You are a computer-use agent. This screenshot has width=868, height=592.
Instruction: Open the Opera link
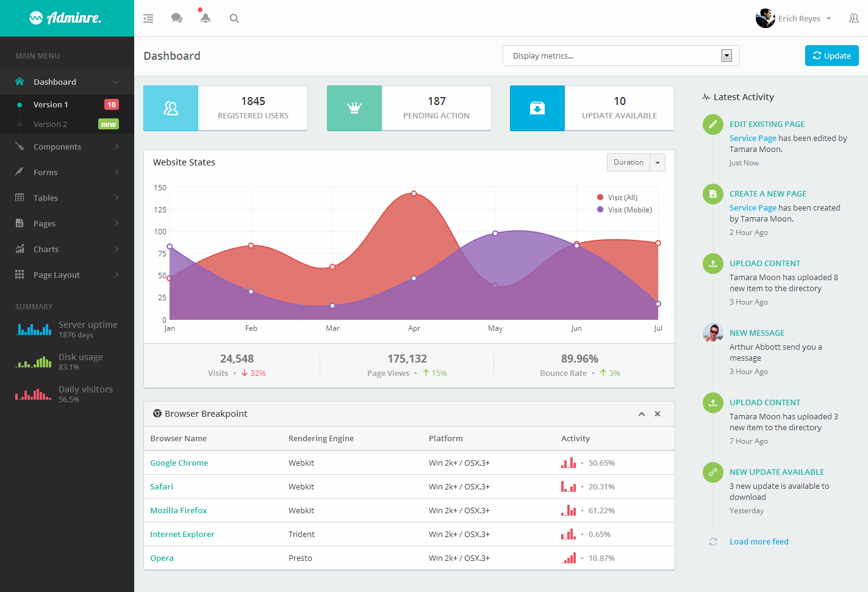162,558
